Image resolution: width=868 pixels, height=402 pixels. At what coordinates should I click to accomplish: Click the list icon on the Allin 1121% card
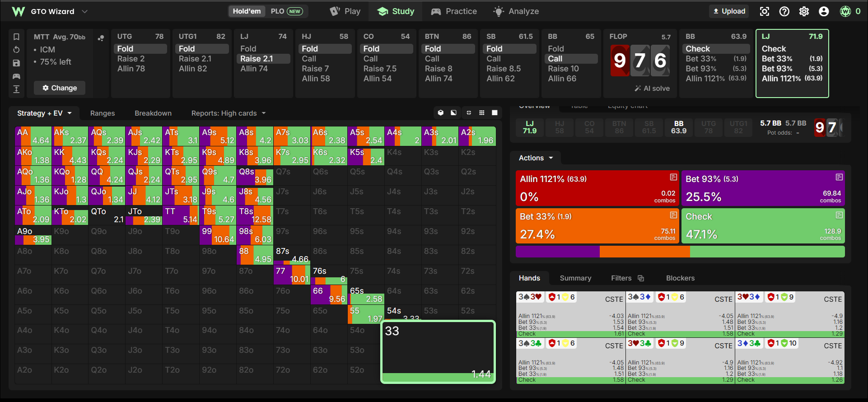click(x=673, y=177)
